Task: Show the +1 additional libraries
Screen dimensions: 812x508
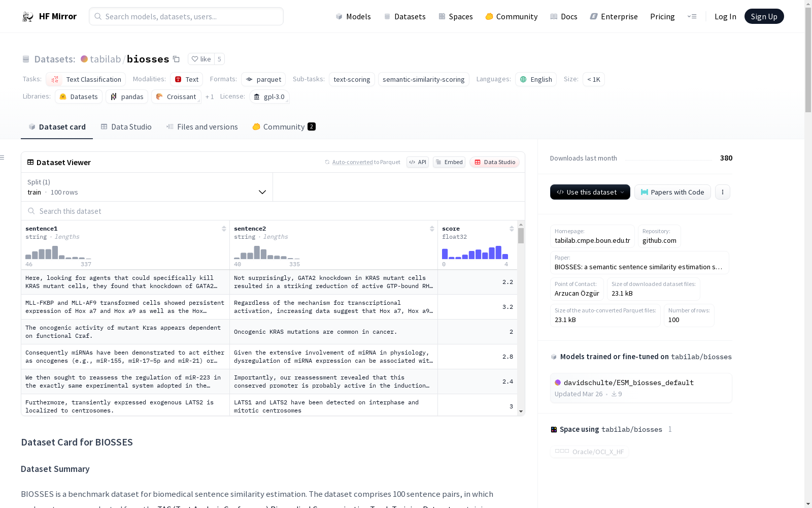Action: coord(210,97)
